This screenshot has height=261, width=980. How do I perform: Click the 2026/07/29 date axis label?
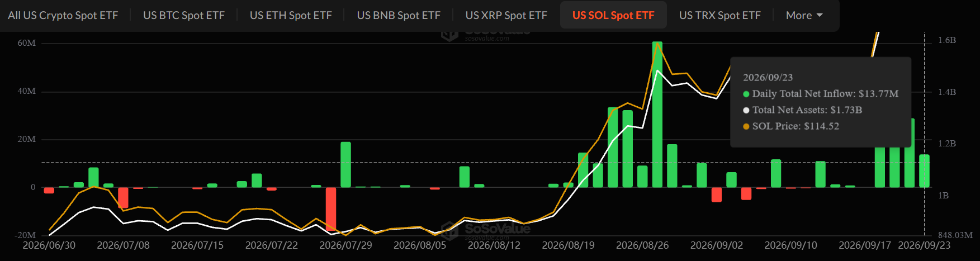(346, 245)
